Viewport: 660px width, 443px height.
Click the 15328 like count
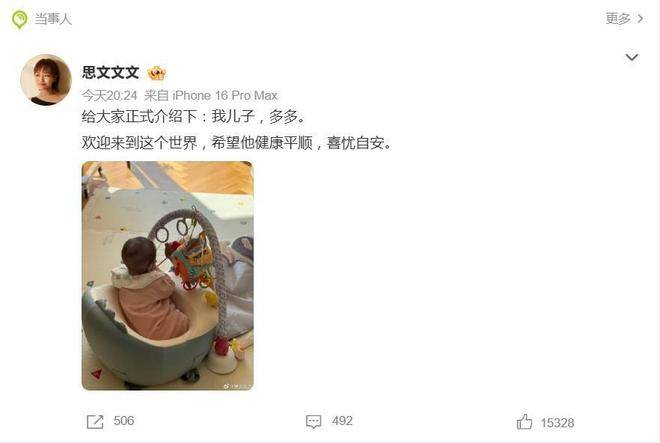click(x=557, y=423)
